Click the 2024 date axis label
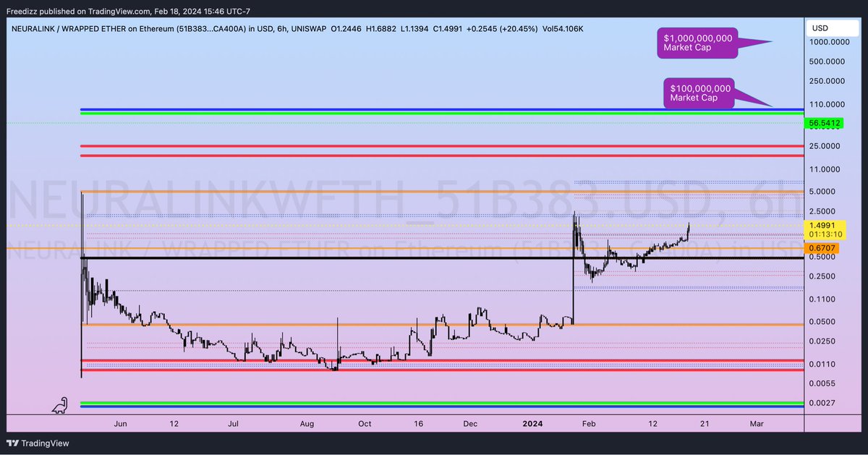868x455 pixels. pos(532,423)
